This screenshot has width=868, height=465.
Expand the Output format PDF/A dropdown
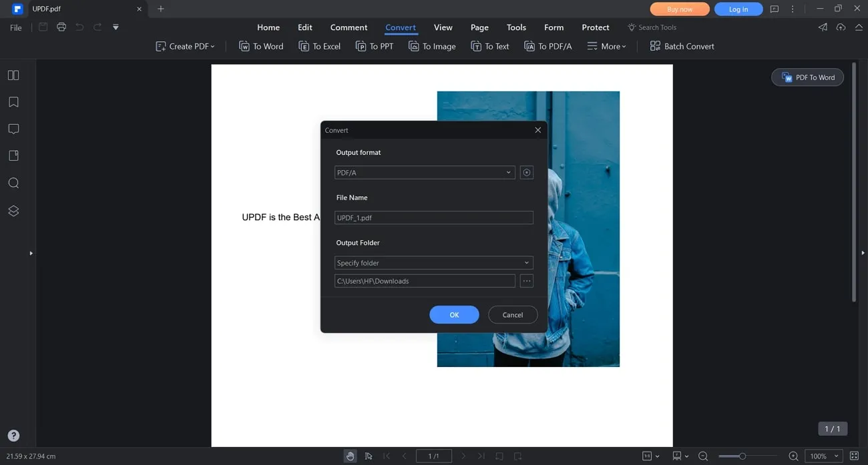coord(425,173)
